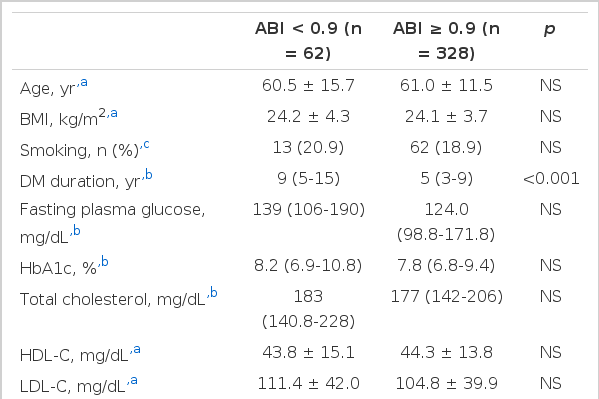Image resolution: width=599 pixels, height=399 pixels.
Task: Click footnote b after Total cholesterol, mg/dL
Action: [x=214, y=293]
